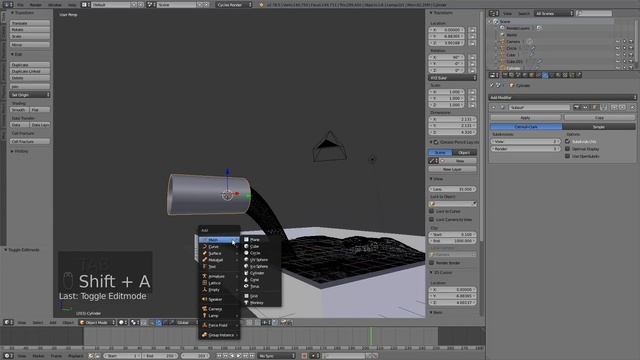The height and width of the screenshot is (360, 640).
Task: Open the Surface submenu in Add menu
Action: click(x=219, y=253)
